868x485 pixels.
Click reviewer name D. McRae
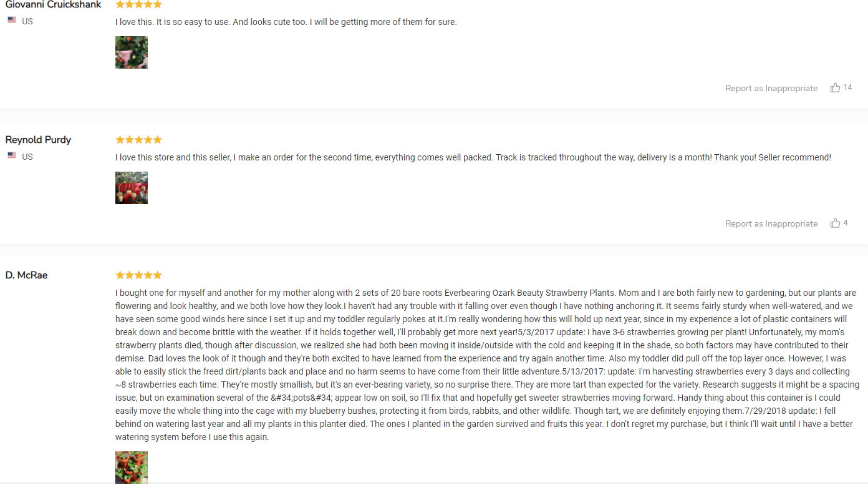27,275
